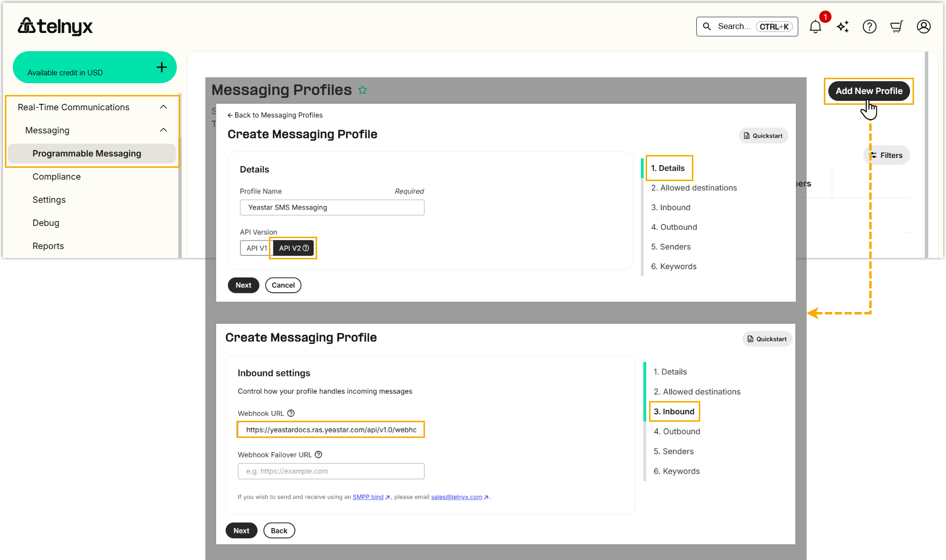
Task: Click the Profile Name input field
Action: click(x=332, y=208)
